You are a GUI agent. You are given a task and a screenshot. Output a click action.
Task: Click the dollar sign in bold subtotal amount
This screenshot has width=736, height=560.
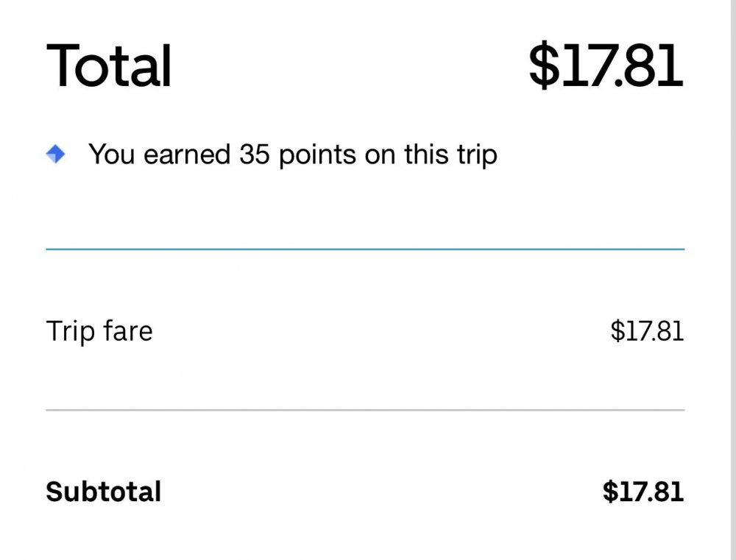tap(610, 492)
